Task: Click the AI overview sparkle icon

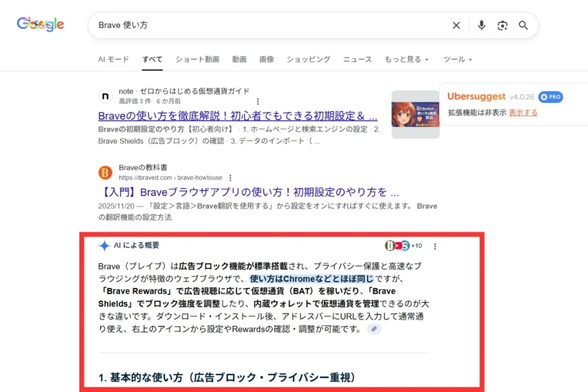Action: (x=104, y=245)
